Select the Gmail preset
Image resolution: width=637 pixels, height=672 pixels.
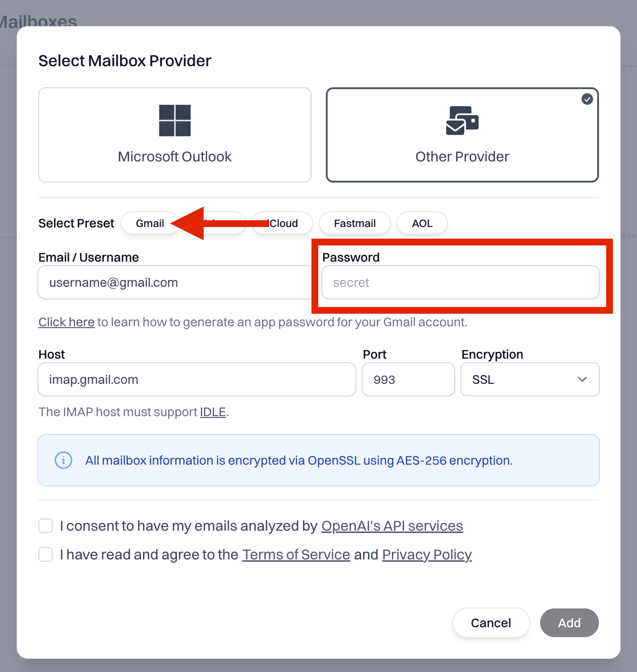150,223
